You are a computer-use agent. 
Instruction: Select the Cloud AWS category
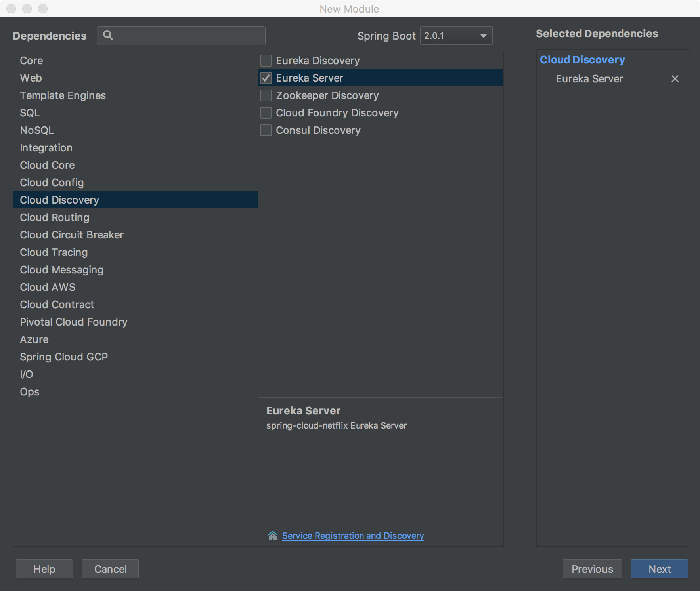tap(136, 287)
